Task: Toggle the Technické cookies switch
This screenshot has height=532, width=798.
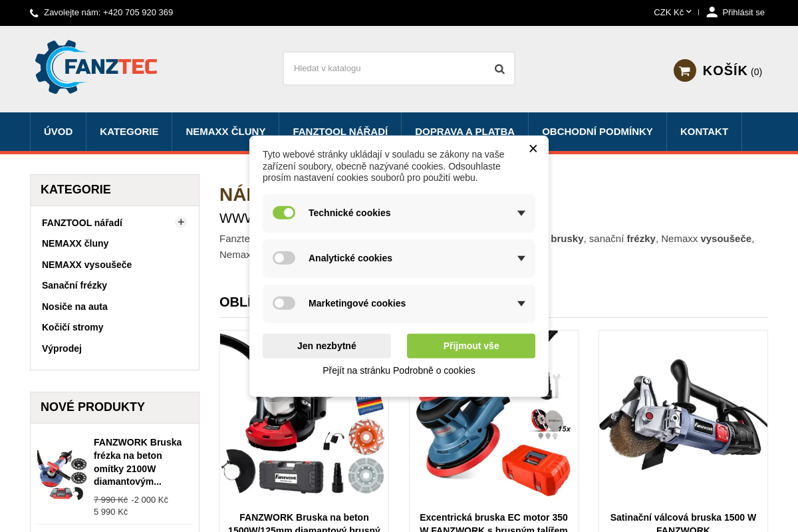Action: pos(284,213)
